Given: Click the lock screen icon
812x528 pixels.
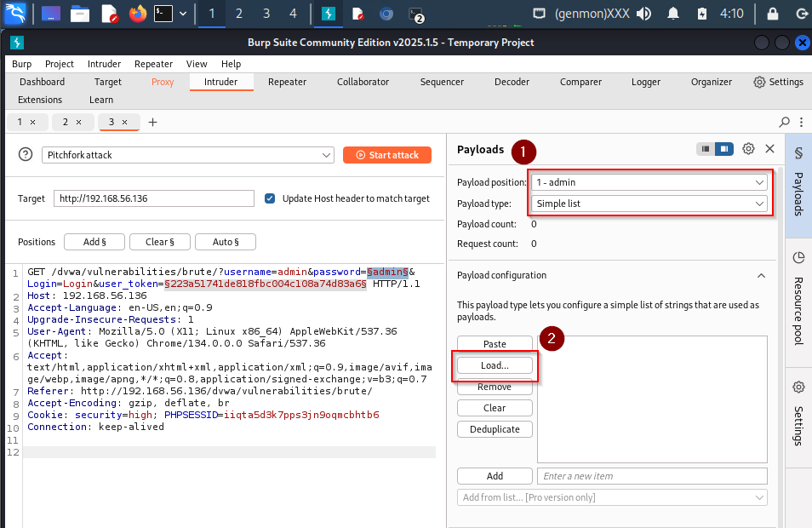Looking at the screenshot, I should click(773, 14).
